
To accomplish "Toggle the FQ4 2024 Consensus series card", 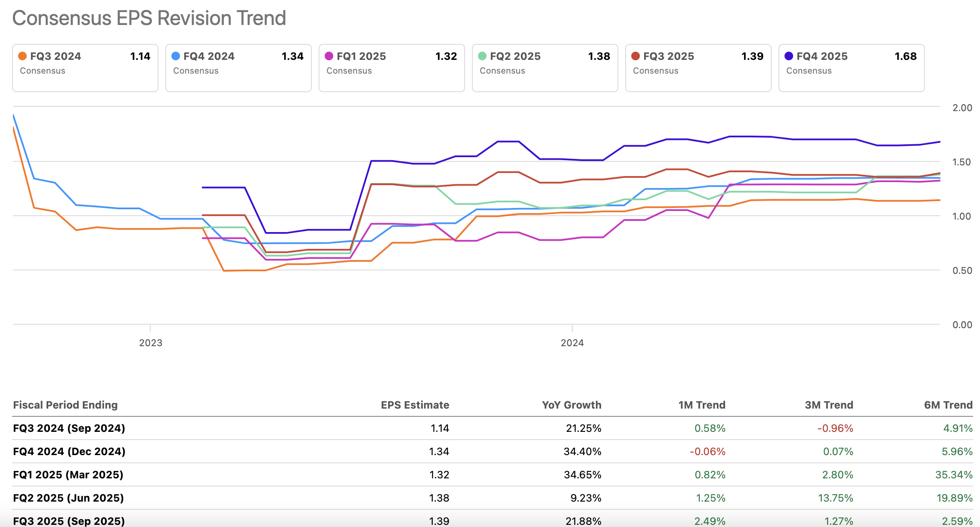I will pos(239,68).
